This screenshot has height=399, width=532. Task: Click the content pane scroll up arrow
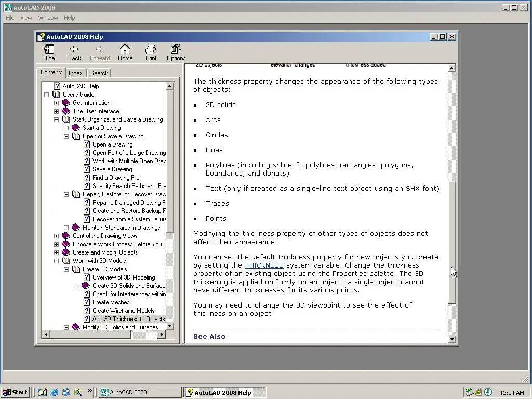coord(451,68)
